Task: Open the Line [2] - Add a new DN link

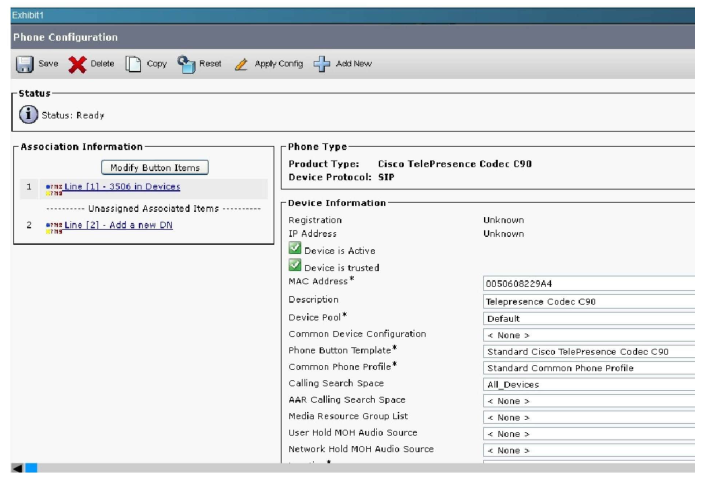Action: point(119,225)
